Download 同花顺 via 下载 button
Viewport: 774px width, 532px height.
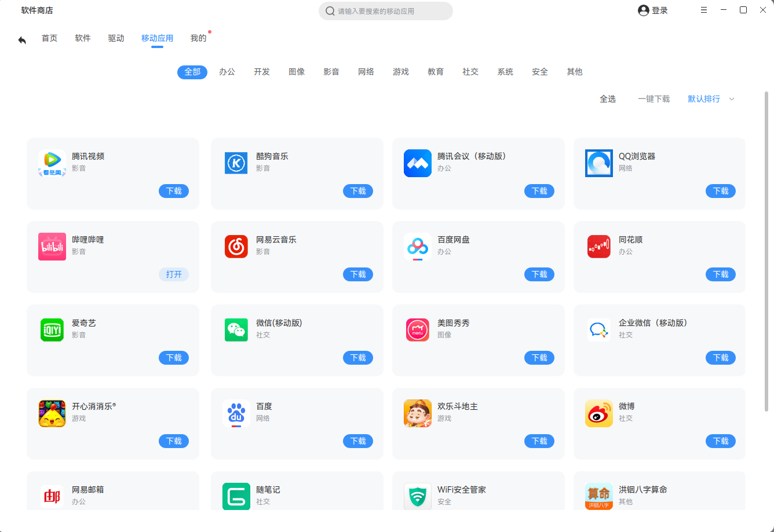click(721, 274)
